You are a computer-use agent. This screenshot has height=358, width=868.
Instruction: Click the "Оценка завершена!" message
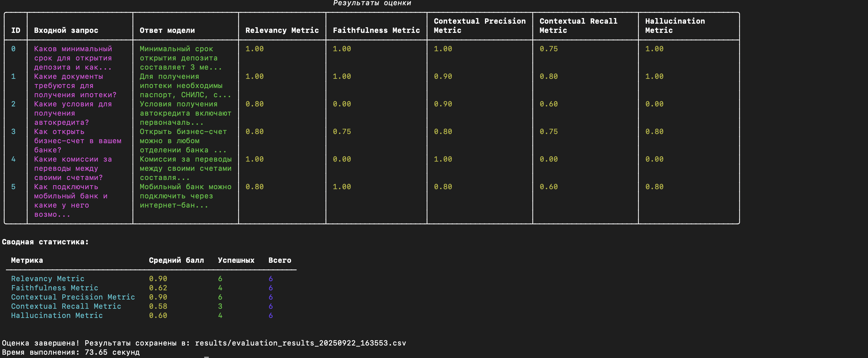point(41,343)
